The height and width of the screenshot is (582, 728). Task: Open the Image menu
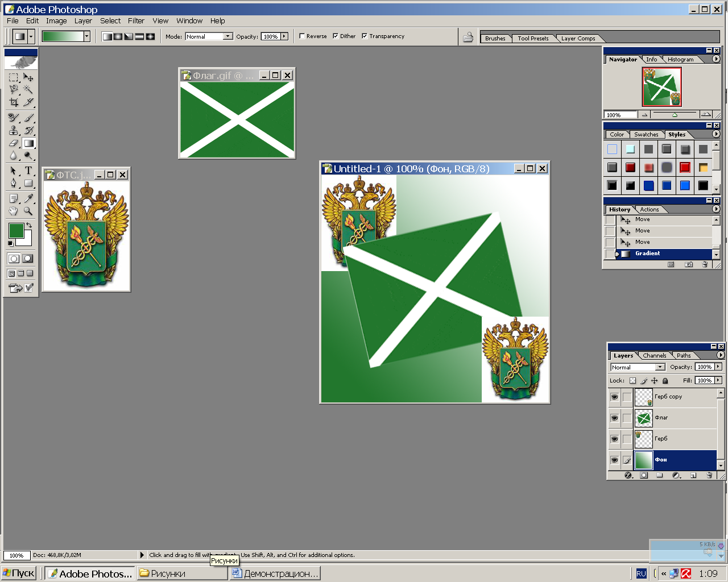coord(56,20)
